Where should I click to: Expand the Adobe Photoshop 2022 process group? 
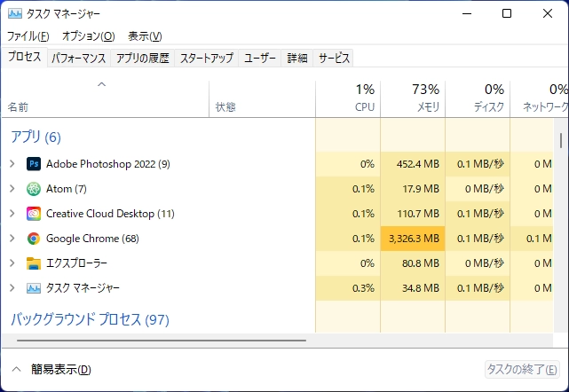point(12,164)
